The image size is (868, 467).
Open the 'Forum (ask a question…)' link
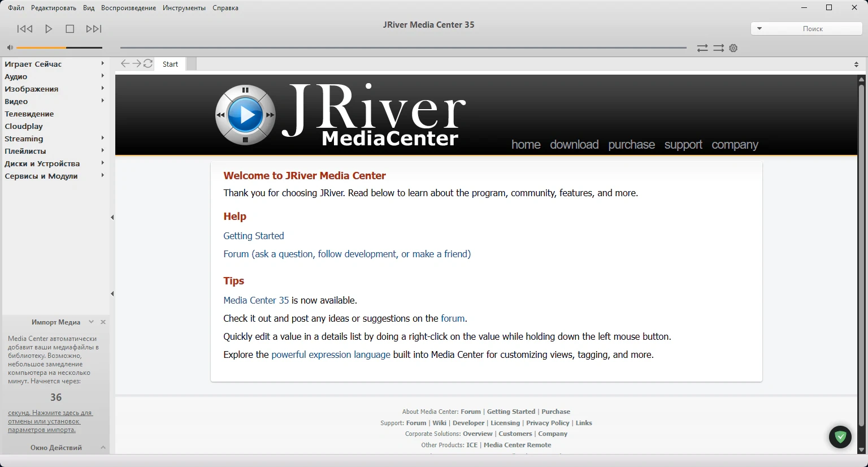347,254
